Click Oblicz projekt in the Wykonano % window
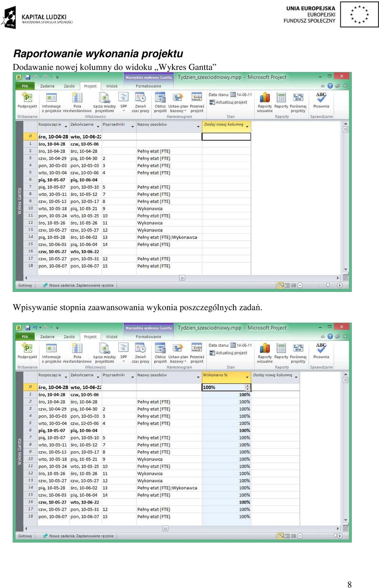This screenshot has width=379, height=588. point(160,353)
